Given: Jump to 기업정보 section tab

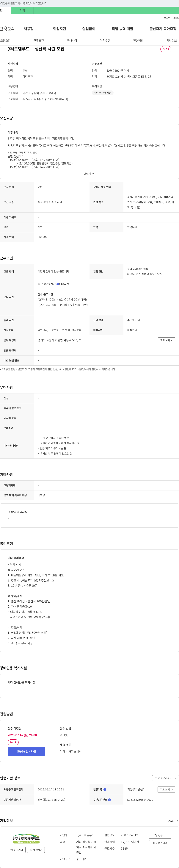Looking at the screenshot, I should (172, 40).
